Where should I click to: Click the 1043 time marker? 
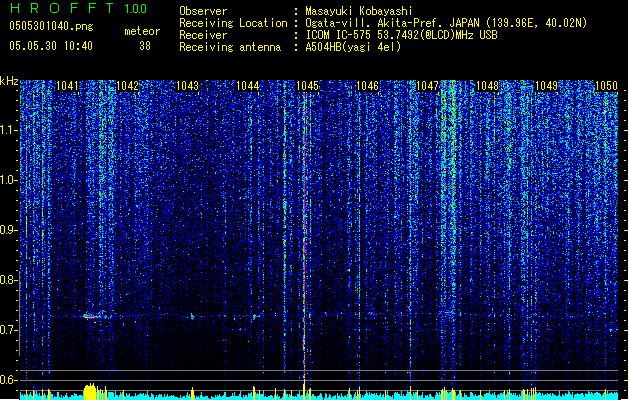click(x=187, y=86)
